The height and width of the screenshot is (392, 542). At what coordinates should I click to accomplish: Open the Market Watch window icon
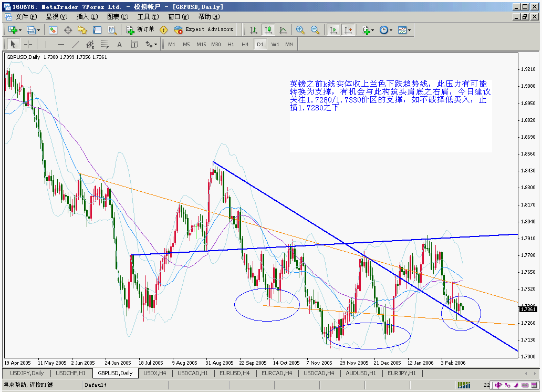click(x=53, y=30)
